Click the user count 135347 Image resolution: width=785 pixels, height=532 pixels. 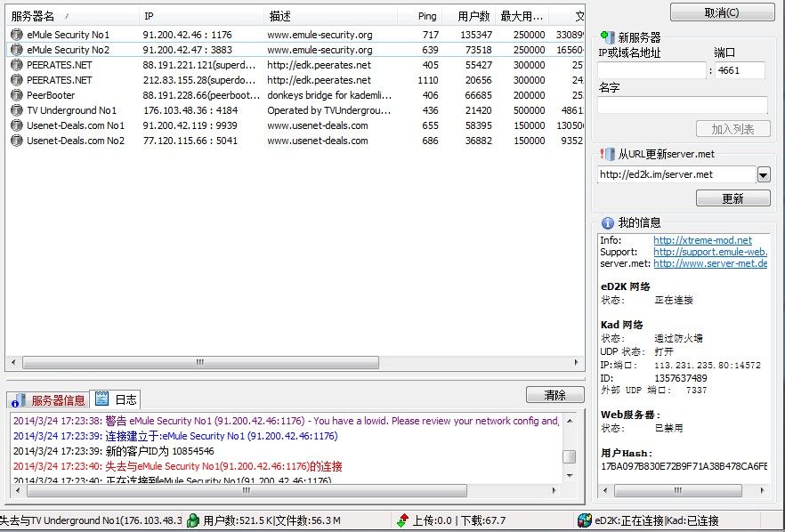tap(476, 35)
